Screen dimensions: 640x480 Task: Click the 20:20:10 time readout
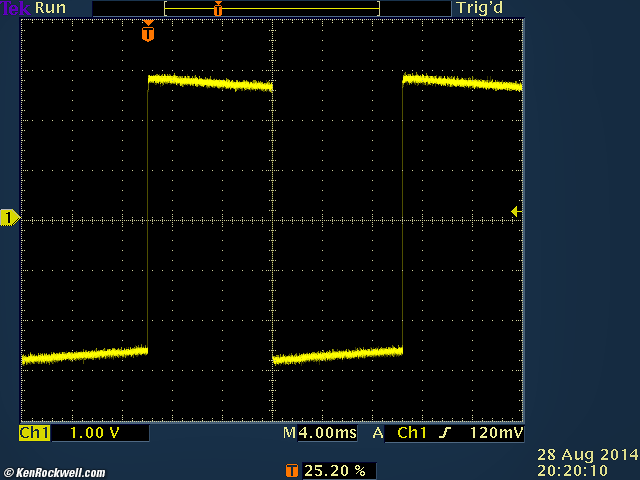[x=572, y=471]
